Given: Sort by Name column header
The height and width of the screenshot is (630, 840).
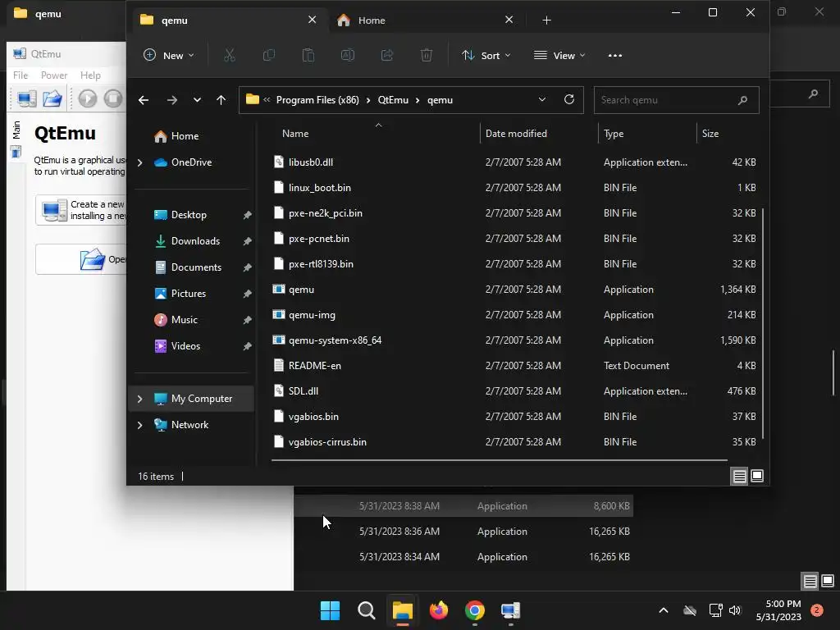Looking at the screenshot, I should pyautogui.click(x=295, y=134).
